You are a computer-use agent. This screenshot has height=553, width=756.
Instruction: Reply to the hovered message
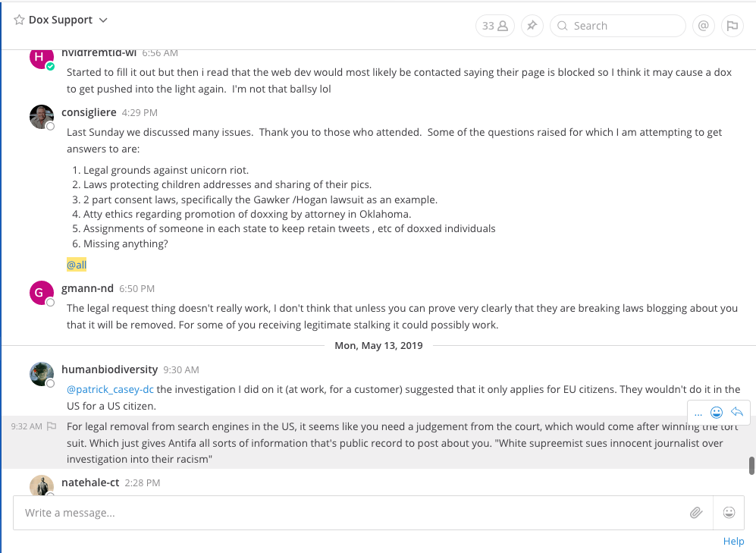[x=736, y=412]
